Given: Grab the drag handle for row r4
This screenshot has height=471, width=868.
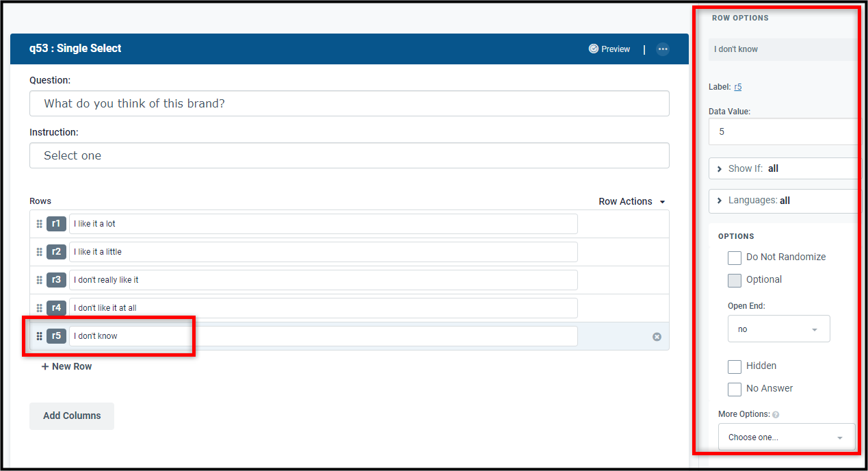Looking at the screenshot, I should [39, 308].
